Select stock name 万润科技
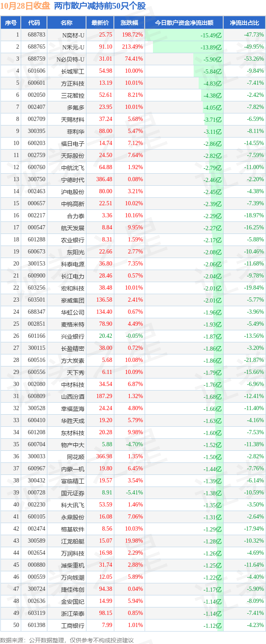Viewport: 266px width, 644px height. [73, 553]
